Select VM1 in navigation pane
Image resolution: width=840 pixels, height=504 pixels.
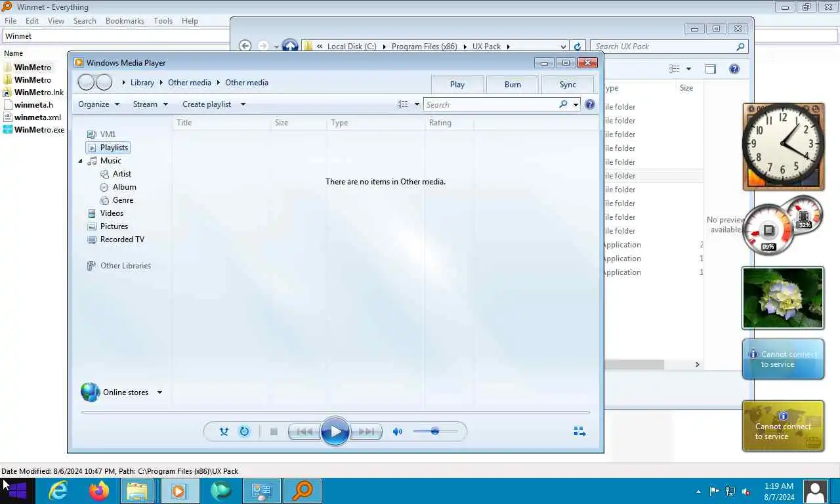(x=108, y=135)
